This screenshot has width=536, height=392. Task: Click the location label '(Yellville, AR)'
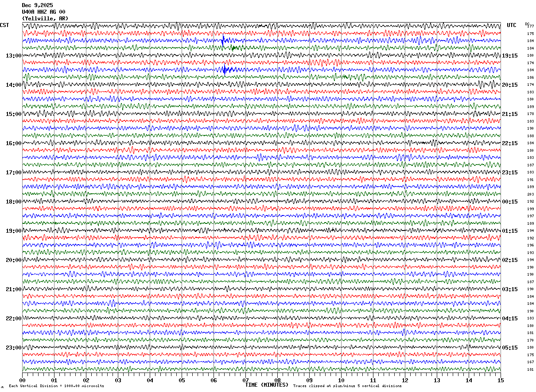tap(45, 19)
